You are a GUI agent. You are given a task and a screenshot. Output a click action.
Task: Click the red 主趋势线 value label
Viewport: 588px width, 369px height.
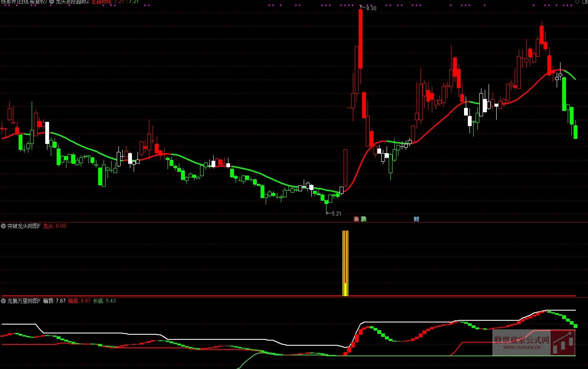pos(102,2)
